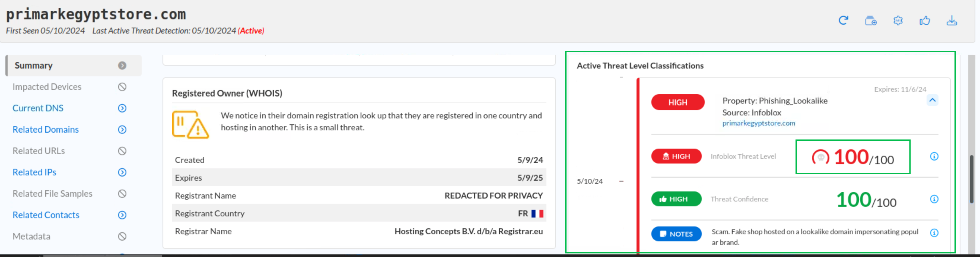Screen dimensions: 980x257
Task: Expand Related Domains arrow in the sidebar
Action: [x=122, y=130]
